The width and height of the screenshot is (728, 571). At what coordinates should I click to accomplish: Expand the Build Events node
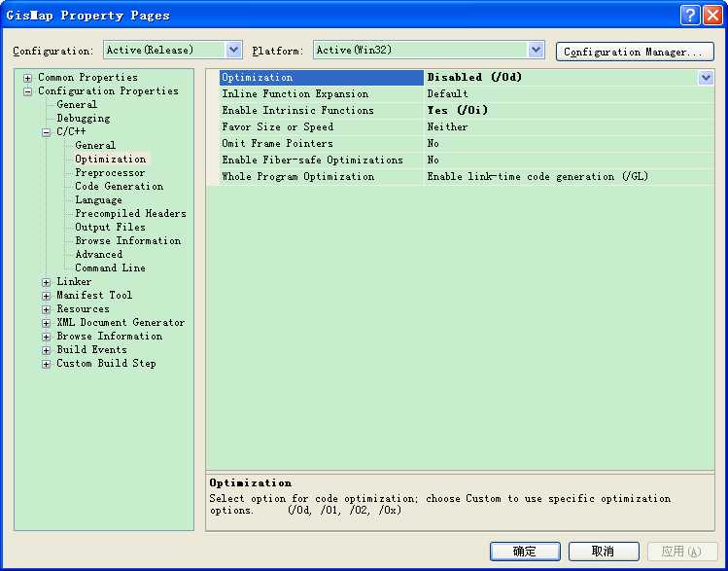(x=46, y=350)
